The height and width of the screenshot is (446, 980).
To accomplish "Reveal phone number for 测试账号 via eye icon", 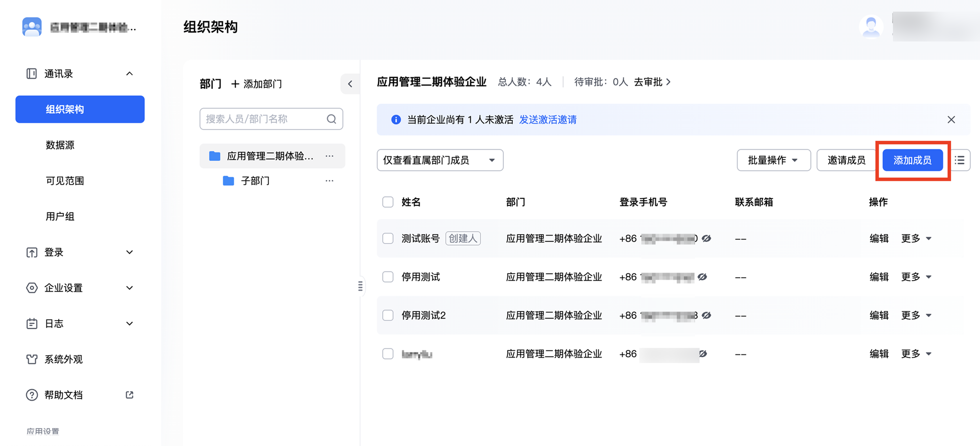I will [707, 238].
